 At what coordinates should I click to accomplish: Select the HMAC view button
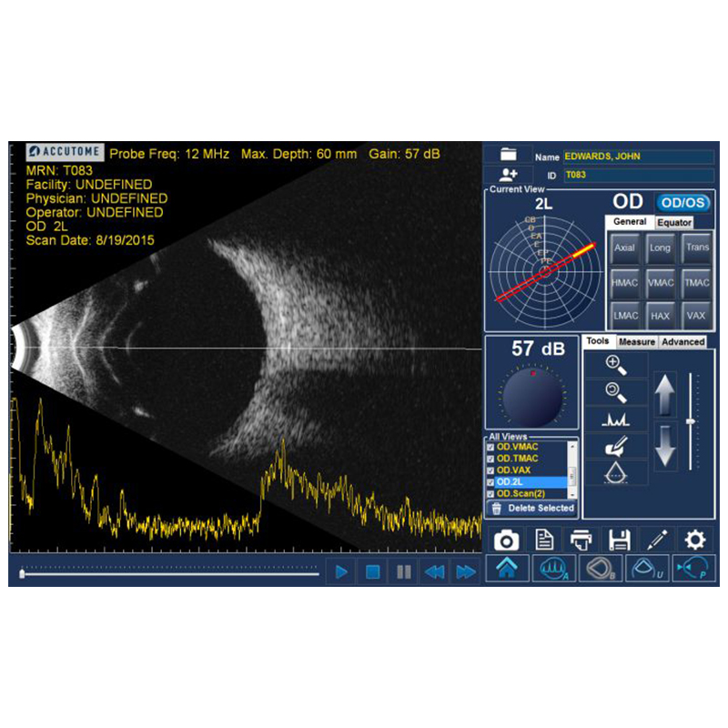[624, 283]
